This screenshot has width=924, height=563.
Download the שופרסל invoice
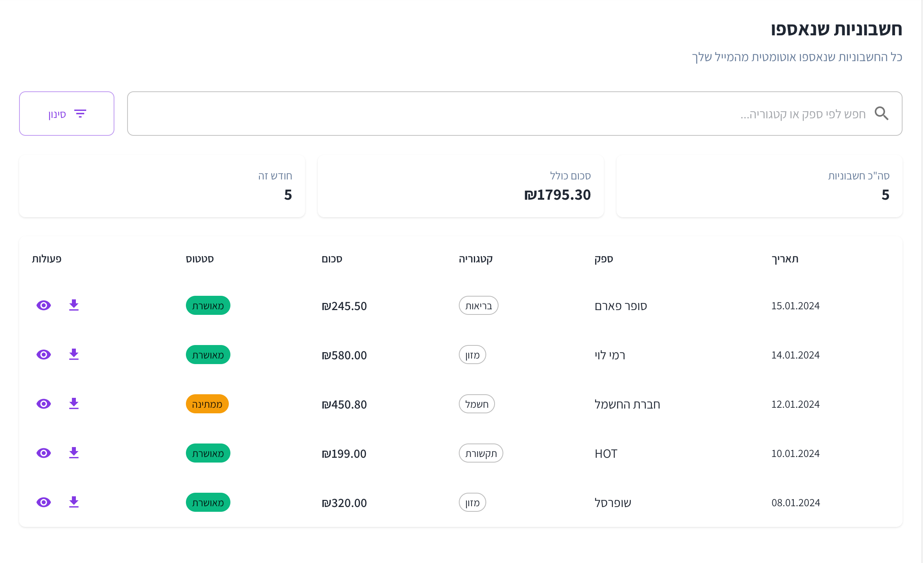tap(74, 502)
